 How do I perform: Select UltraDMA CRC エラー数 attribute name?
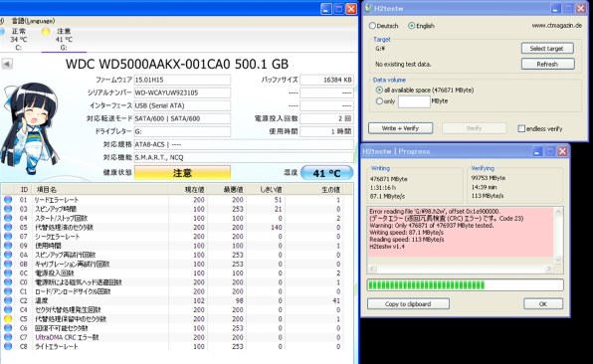[x=67, y=337]
